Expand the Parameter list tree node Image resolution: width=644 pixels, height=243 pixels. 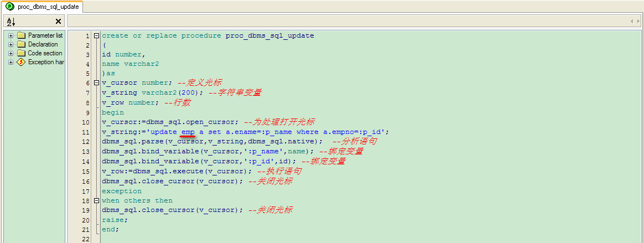(x=11, y=36)
